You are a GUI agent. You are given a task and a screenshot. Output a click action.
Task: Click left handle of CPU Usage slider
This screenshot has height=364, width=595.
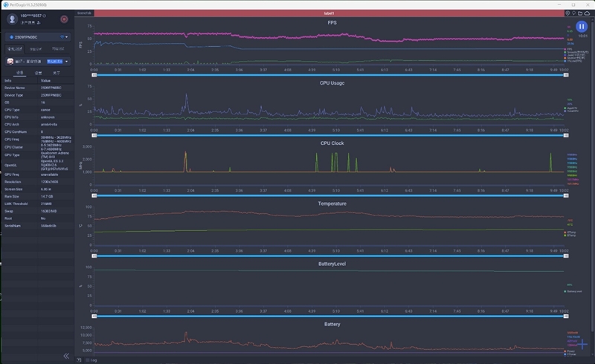point(94,135)
